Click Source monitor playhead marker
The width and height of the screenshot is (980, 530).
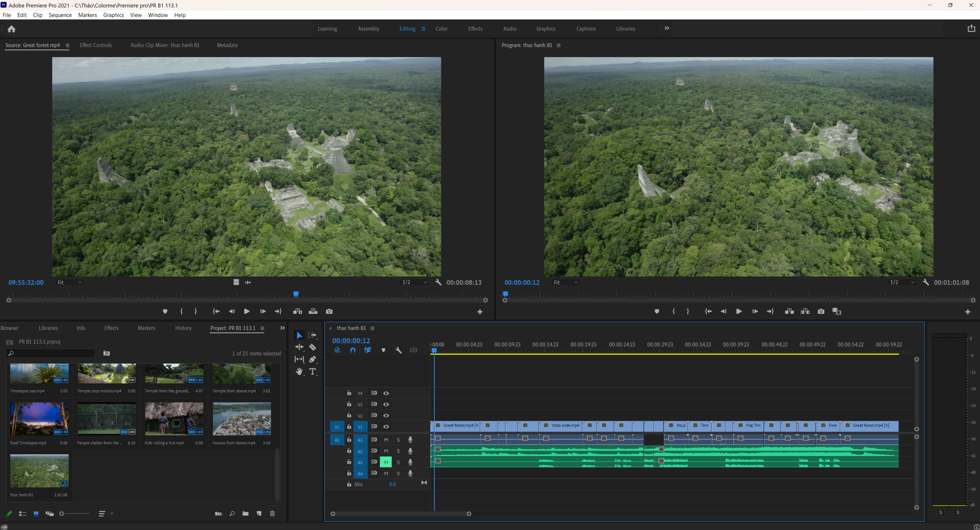(x=296, y=294)
